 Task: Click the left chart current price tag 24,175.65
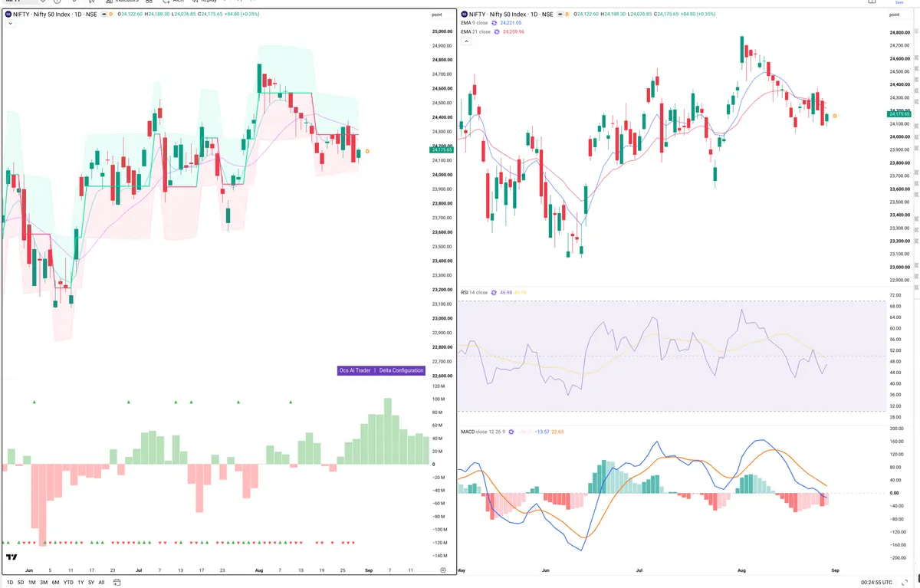(442, 150)
